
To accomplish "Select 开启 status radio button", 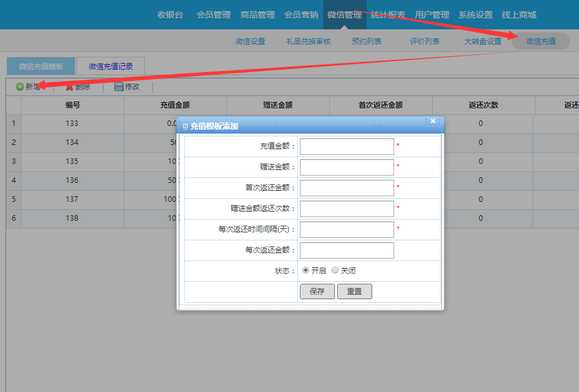I will [x=306, y=270].
